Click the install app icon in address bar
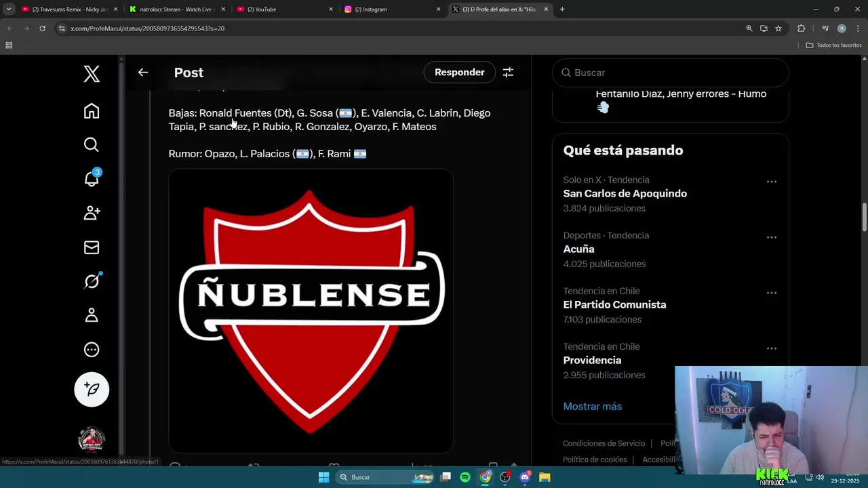The height and width of the screenshot is (488, 868). [x=764, y=28]
